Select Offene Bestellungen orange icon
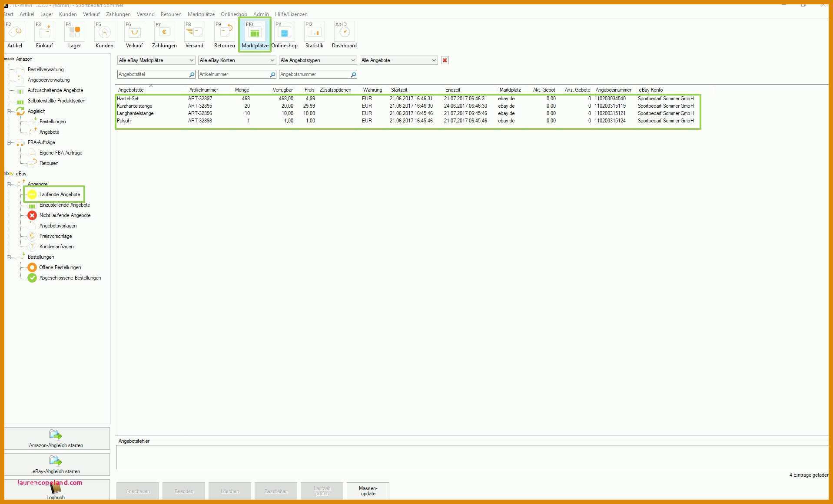The image size is (833, 504). click(32, 267)
